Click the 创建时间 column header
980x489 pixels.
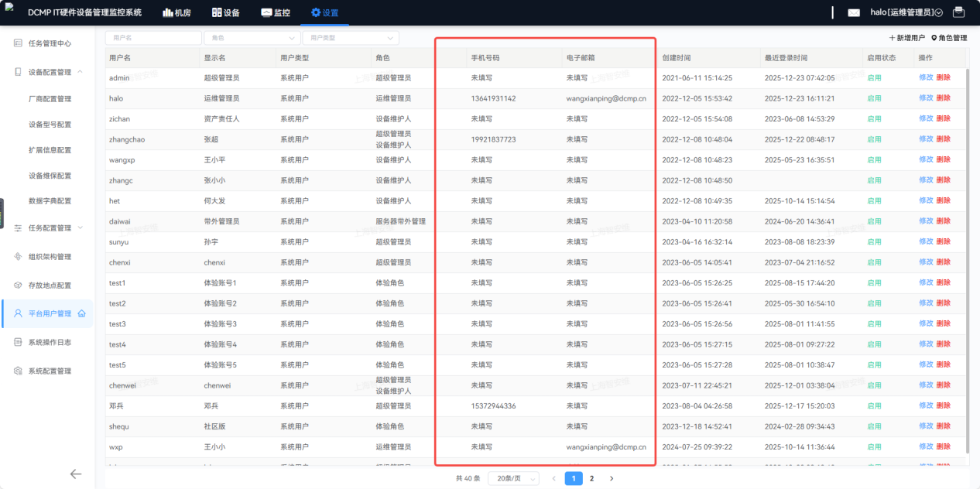click(x=677, y=58)
